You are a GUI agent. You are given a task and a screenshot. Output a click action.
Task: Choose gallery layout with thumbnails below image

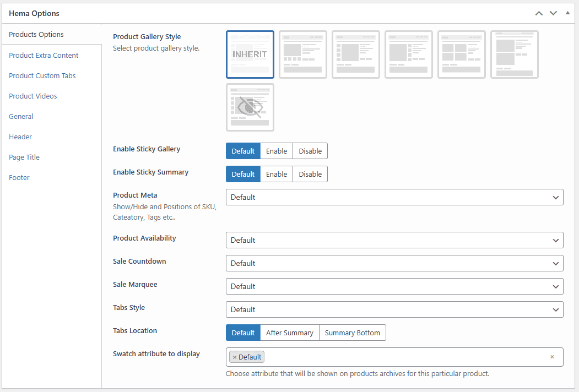click(302, 55)
